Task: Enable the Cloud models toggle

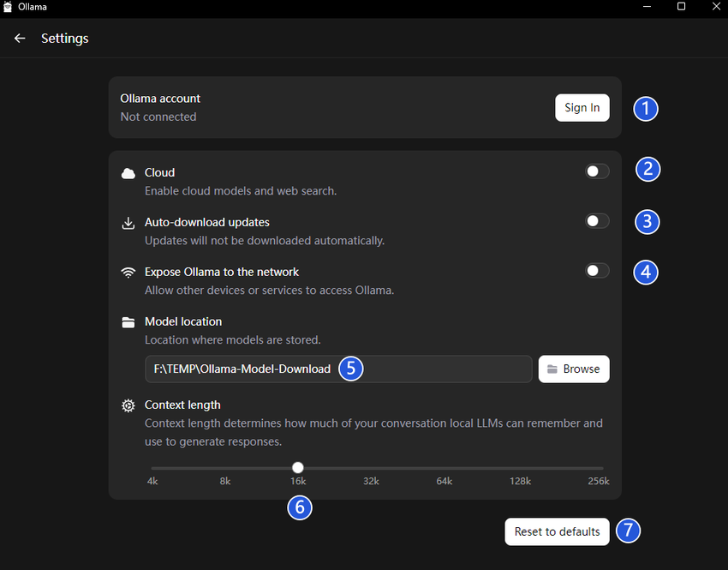Action: pos(597,171)
